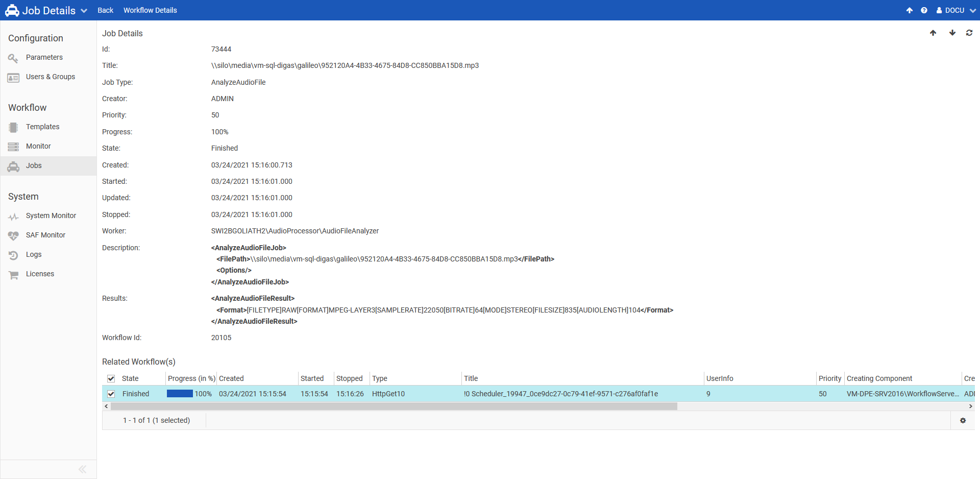
Task: Click the refresh icon in Job Details
Action: click(969, 33)
